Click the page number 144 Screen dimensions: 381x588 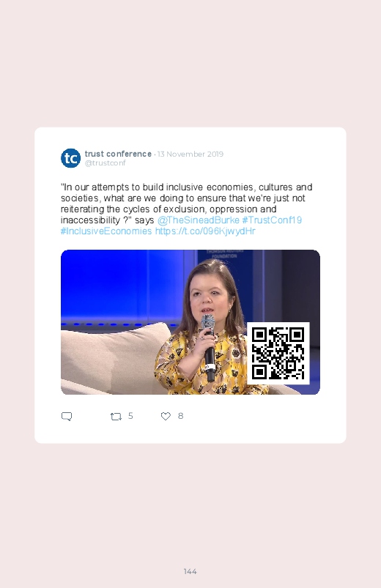coord(190,571)
